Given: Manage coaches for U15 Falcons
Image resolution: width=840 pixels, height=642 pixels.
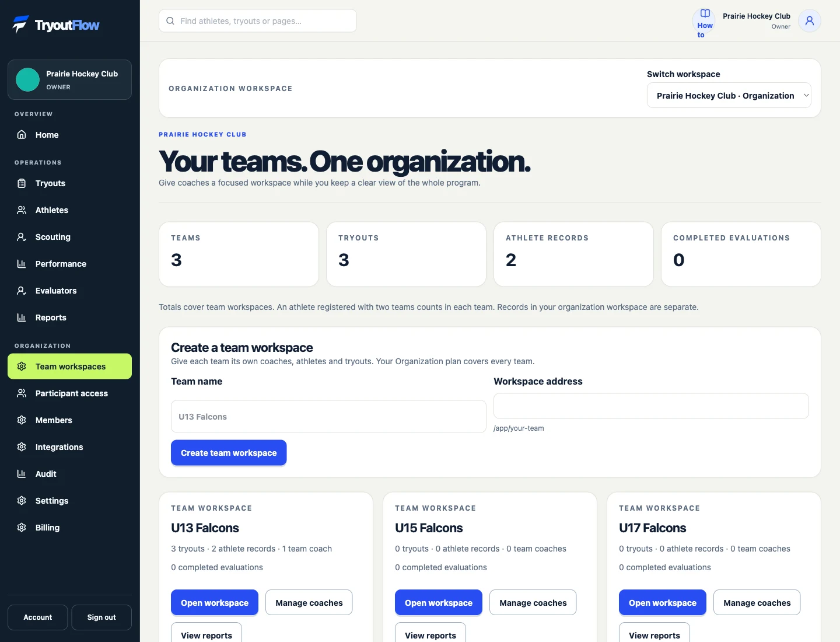Looking at the screenshot, I should [x=533, y=603].
